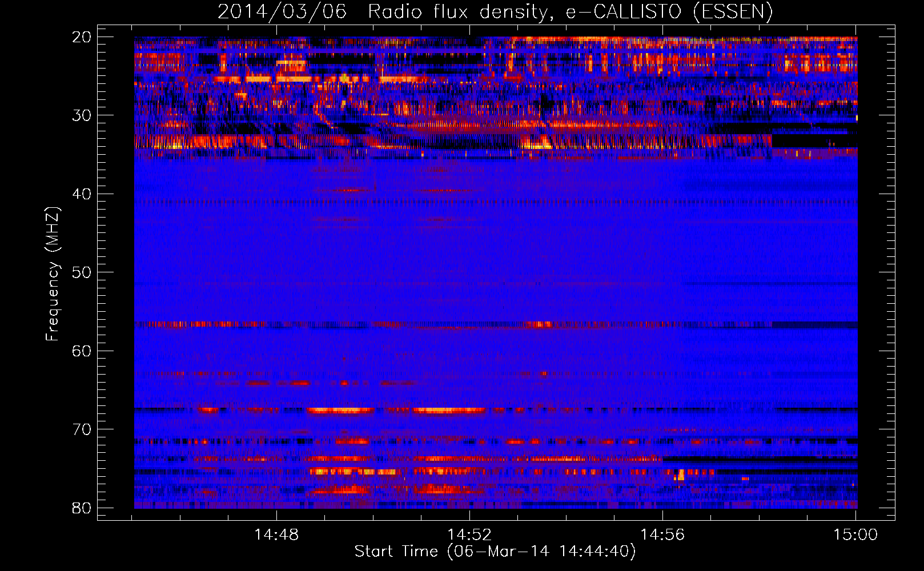Click the 70 MHz frequency tick label
Image resolution: width=924 pixels, height=571 pixels.
coord(82,429)
